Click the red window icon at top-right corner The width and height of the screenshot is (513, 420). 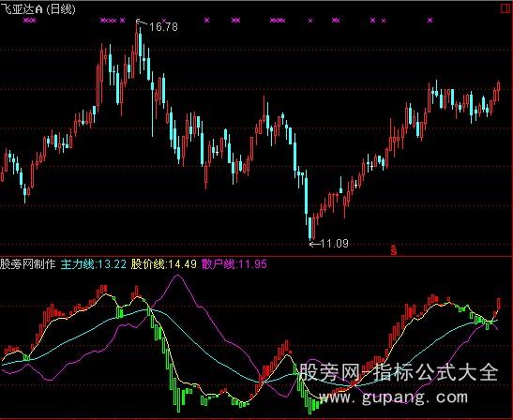(x=506, y=7)
